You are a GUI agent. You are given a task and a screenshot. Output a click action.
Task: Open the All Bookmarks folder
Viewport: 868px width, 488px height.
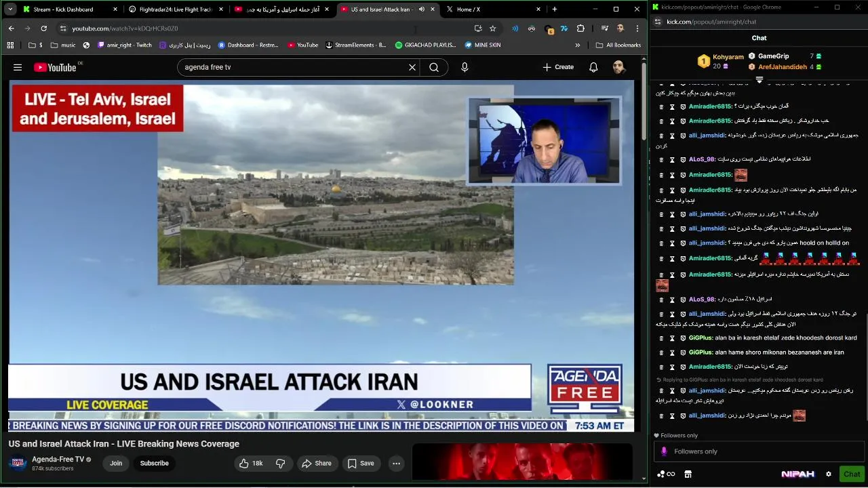[618, 45]
